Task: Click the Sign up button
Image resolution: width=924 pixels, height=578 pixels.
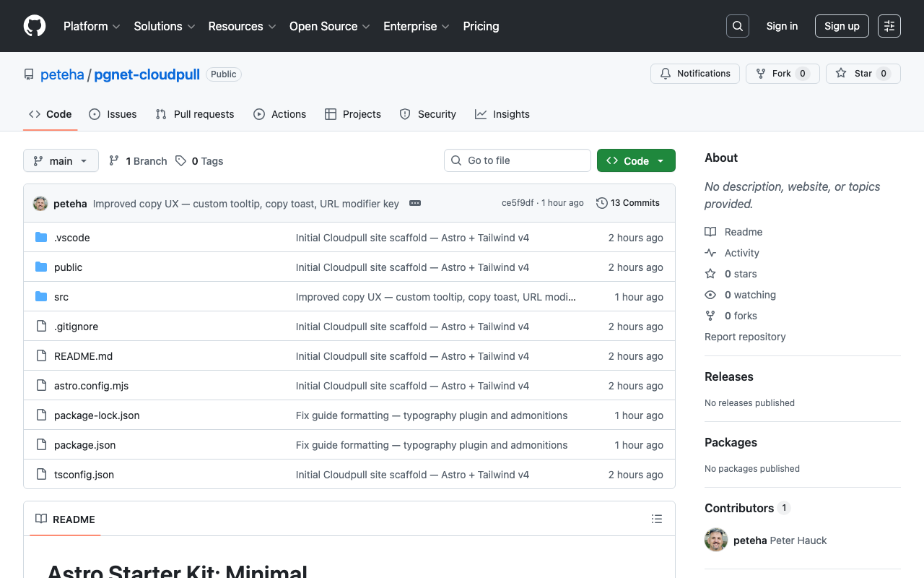Action: tap(842, 25)
